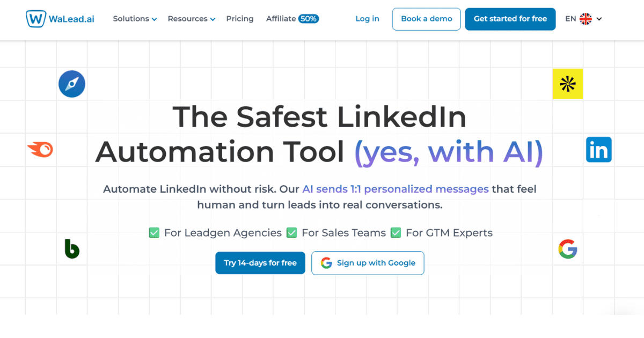Select the Google G icon

568,249
